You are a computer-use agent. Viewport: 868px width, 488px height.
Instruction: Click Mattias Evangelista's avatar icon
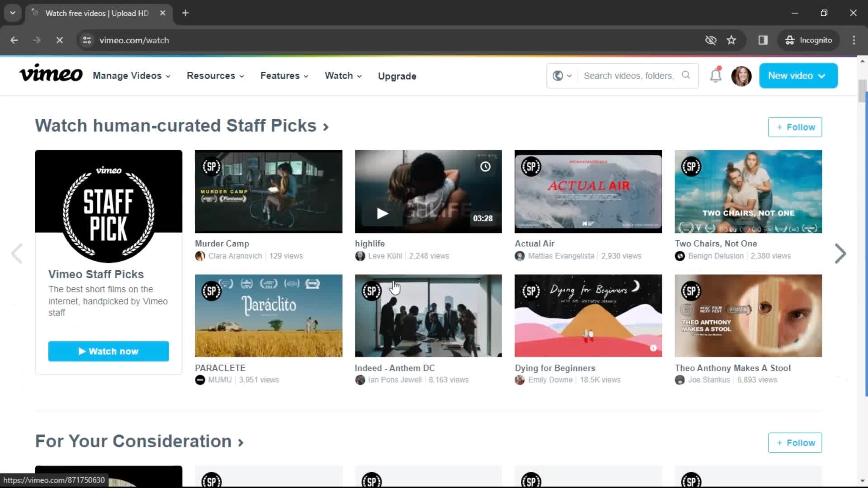(x=519, y=256)
